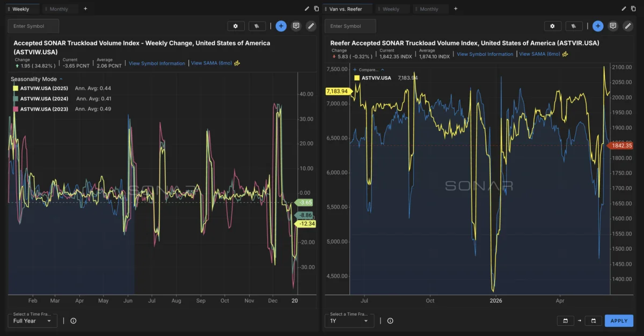Duplicate left page via copy icon
This screenshot has width=644, height=336.
[316, 9]
